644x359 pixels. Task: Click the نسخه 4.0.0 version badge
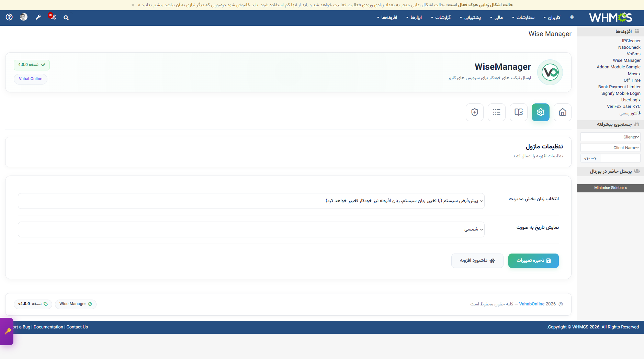coord(32,65)
